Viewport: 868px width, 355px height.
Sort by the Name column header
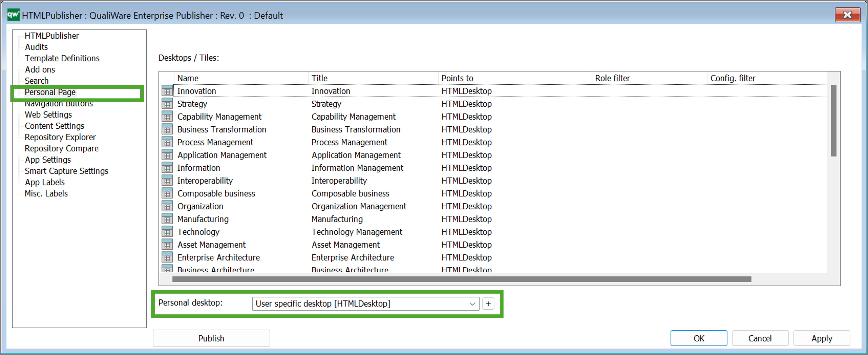point(241,78)
